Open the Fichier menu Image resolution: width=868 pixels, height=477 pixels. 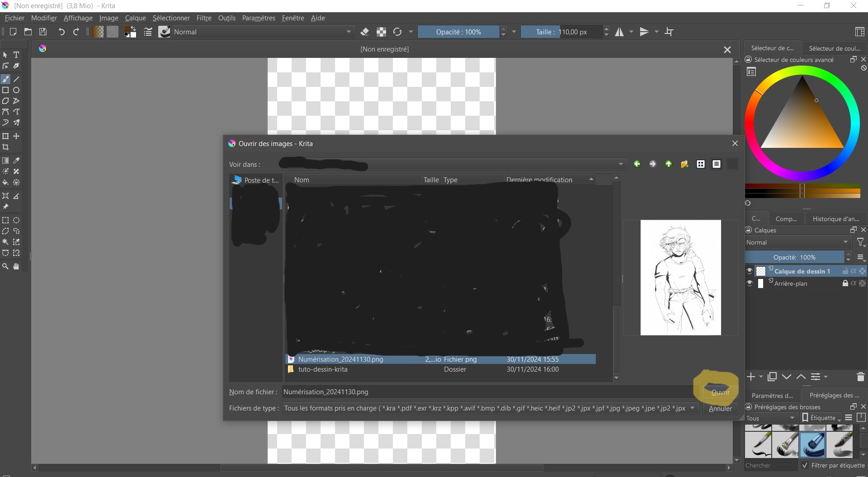coord(14,18)
